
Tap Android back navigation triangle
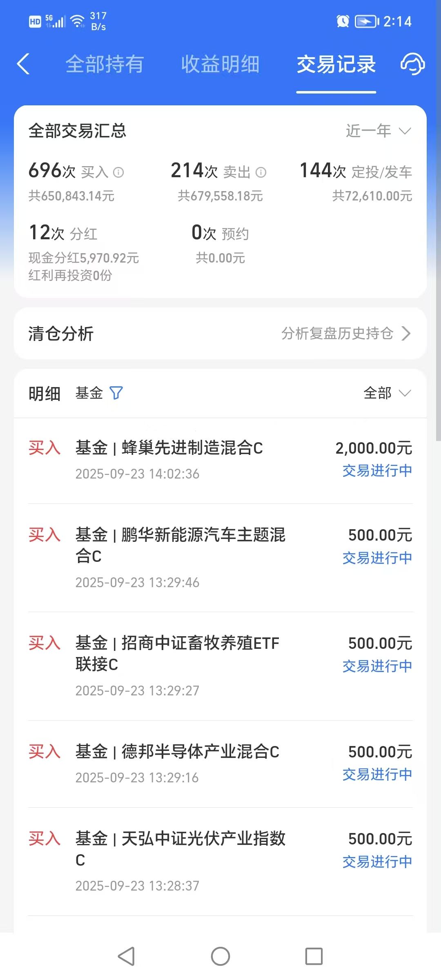point(127,956)
